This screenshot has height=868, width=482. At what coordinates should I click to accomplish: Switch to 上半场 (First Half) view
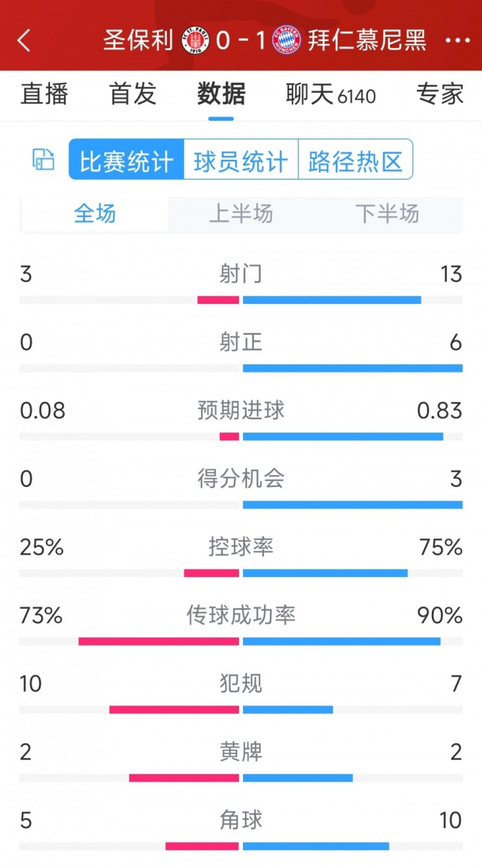(240, 215)
